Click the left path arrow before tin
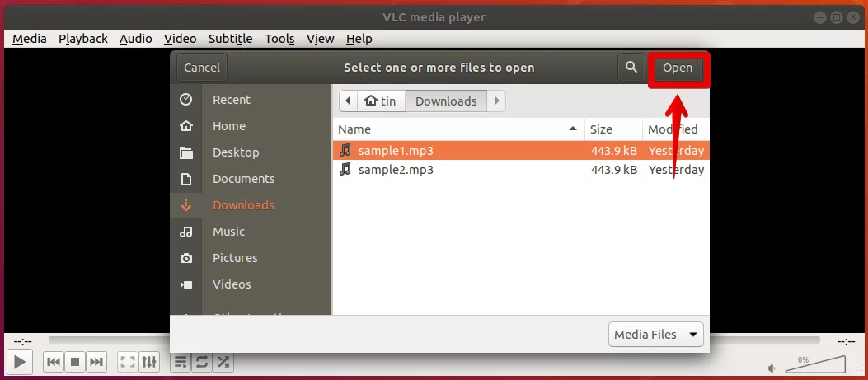This screenshot has height=380, width=868. 348,101
